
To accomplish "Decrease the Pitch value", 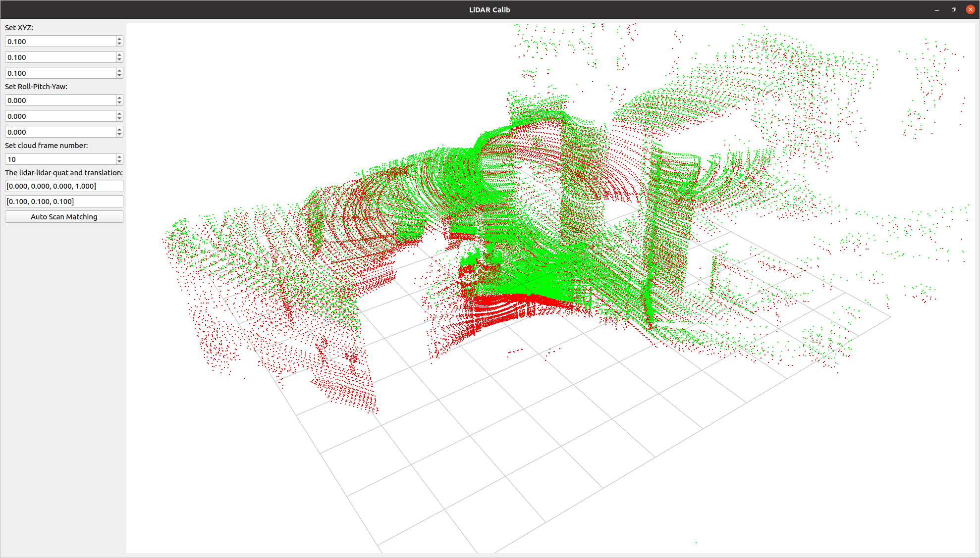I will (x=119, y=118).
